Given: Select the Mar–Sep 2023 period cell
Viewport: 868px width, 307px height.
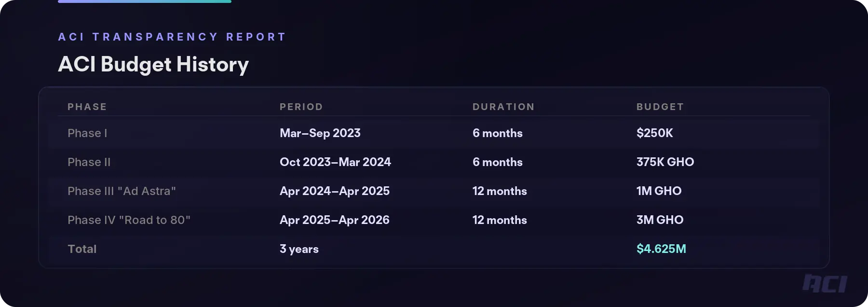Looking at the screenshot, I should pyautogui.click(x=320, y=133).
